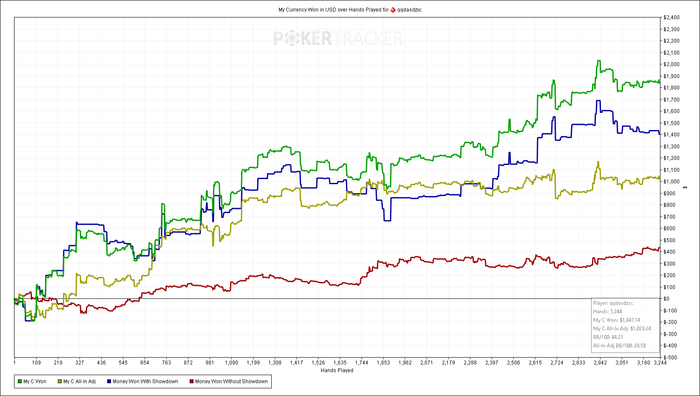Click the 2,397 x-axis tick label
The width and height of the screenshot is (700, 396).
492,363
